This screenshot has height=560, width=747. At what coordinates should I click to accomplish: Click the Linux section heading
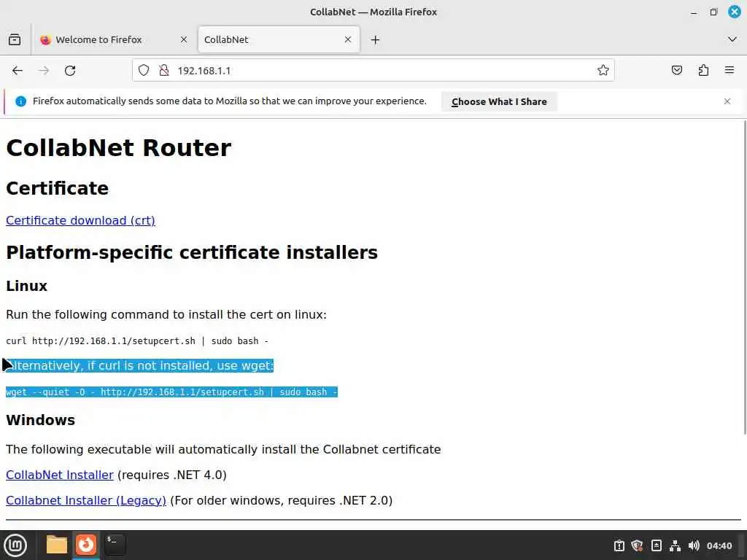[27, 286]
